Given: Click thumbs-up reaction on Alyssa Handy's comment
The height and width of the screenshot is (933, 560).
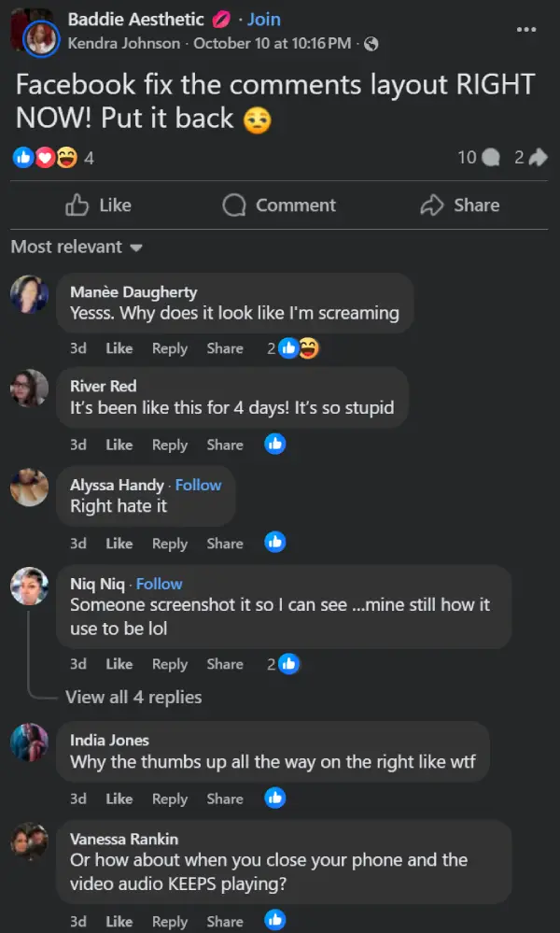Looking at the screenshot, I should tap(274, 542).
